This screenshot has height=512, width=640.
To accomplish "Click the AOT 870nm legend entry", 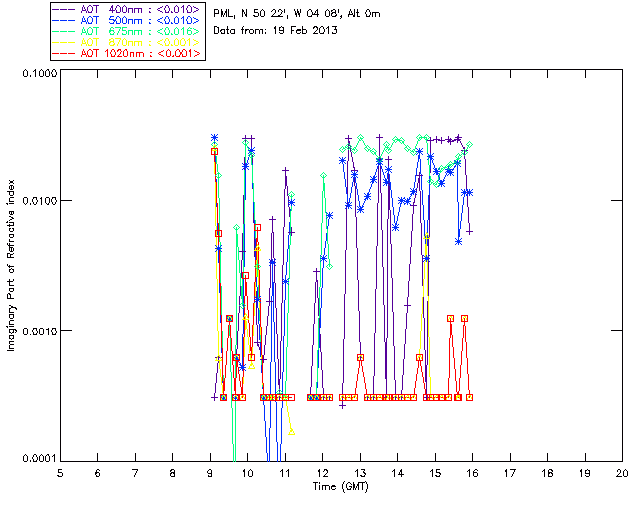I will pyautogui.click(x=128, y=42).
